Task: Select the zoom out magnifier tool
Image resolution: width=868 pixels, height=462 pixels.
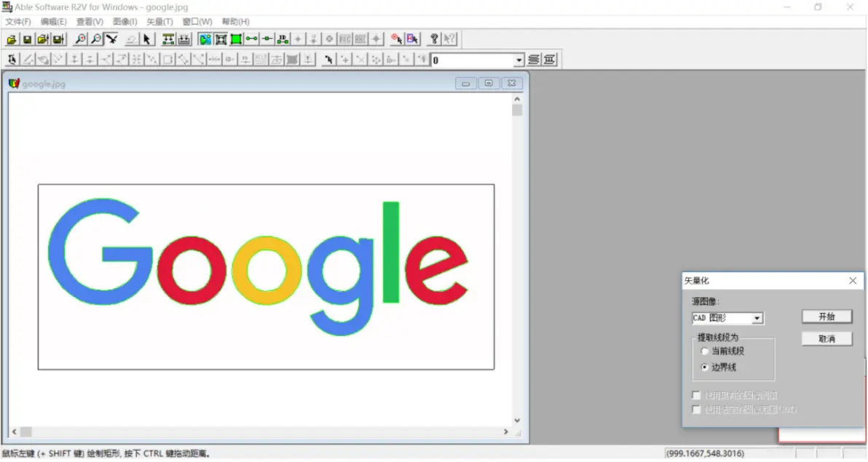Action: 96,39
